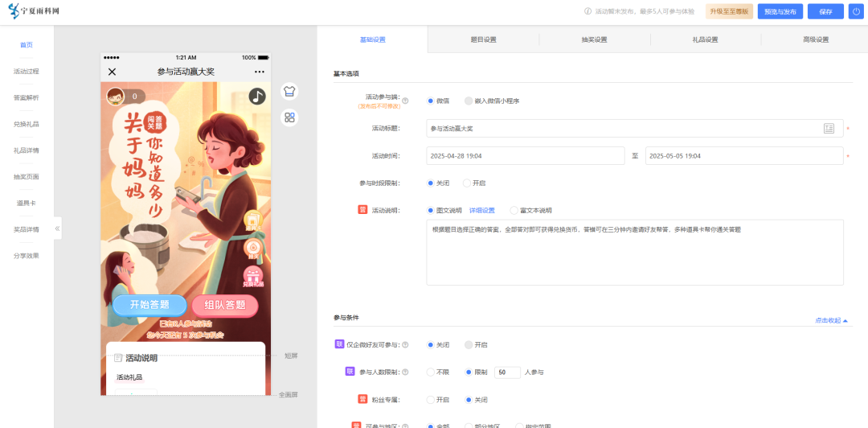The image size is (868, 428).
Task: Click the 活动标题 input field
Action: (634, 129)
